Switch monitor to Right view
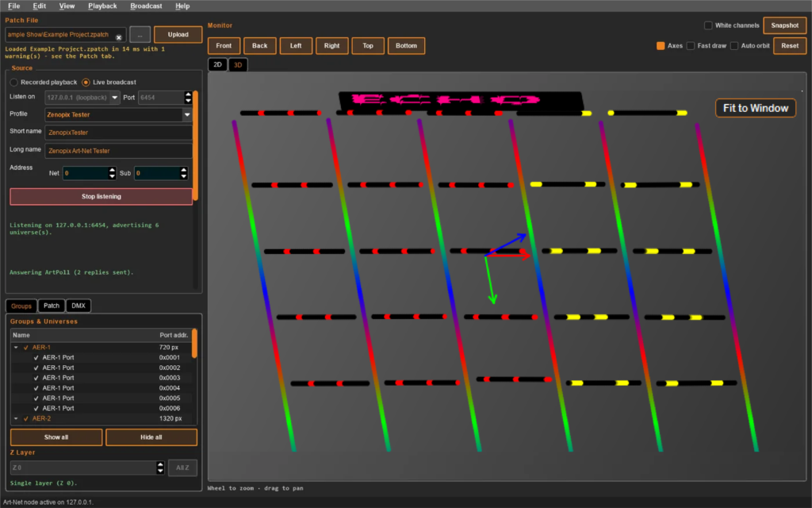812x508 pixels. (332, 45)
